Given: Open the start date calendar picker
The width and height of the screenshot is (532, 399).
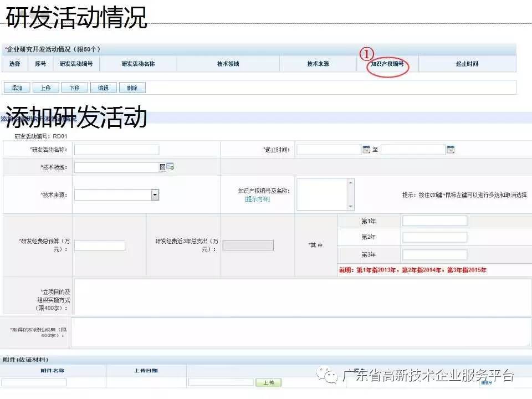Looking at the screenshot, I should pyautogui.click(x=366, y=150).
